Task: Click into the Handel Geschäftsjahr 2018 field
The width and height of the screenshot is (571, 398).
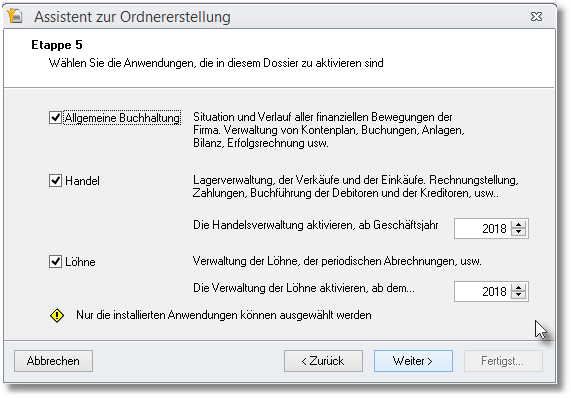Action: (483, 229)
